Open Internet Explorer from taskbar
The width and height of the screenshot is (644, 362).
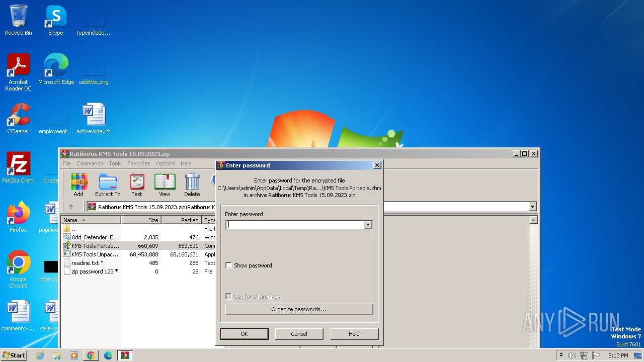coord(40,355)
